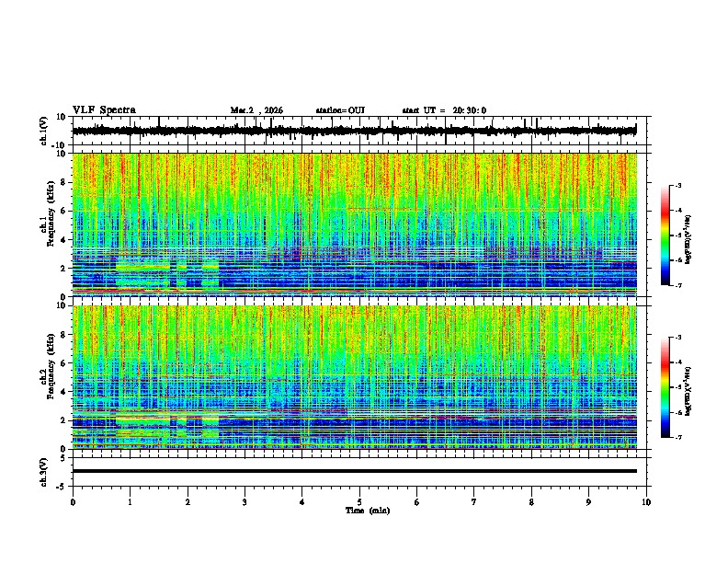This screenshot has height=563, width=728.
Task: Click the "log(PSD)" label beside ch.1 color bar
Action: [688, 239]
